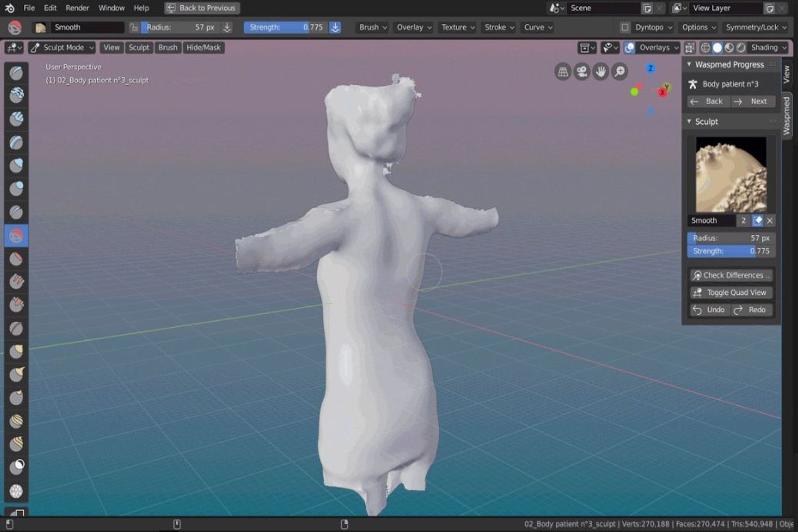Click the camera view icon in viewport
The width and height of the screenshot is (798, 532).
pos(581,71)
